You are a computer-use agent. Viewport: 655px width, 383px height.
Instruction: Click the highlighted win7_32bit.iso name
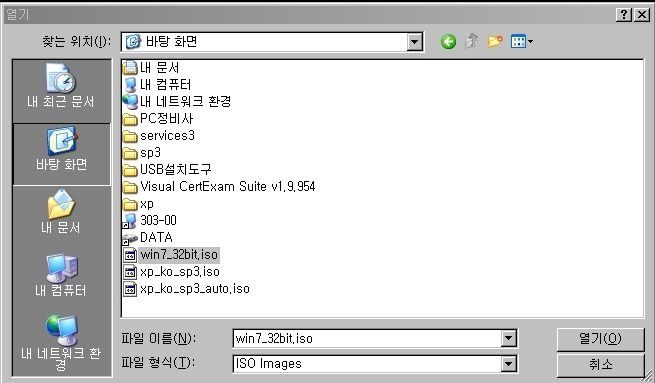[179, 255]
